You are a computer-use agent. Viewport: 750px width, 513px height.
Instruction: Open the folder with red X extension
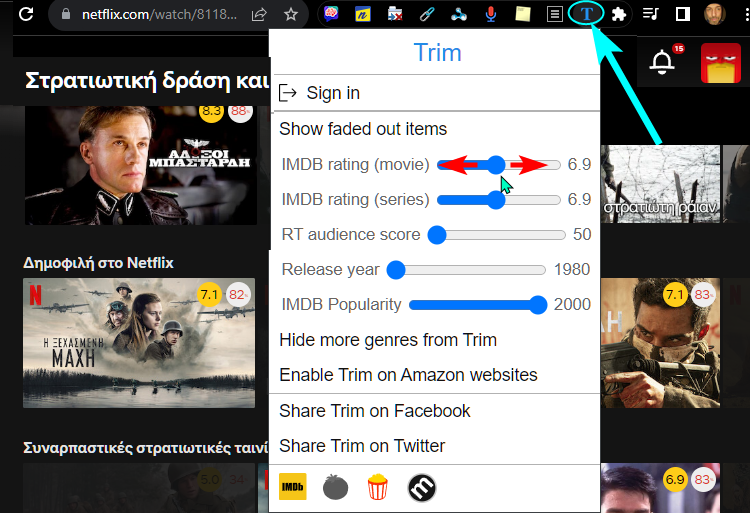pyautogui.click(x=395, y=14)
